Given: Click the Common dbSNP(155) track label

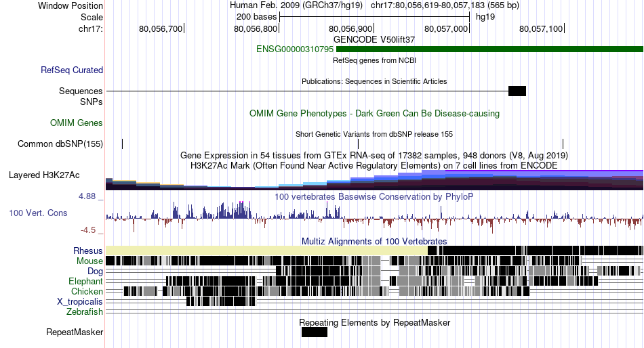Looking at the screenshot, I should tap(60, 144).
